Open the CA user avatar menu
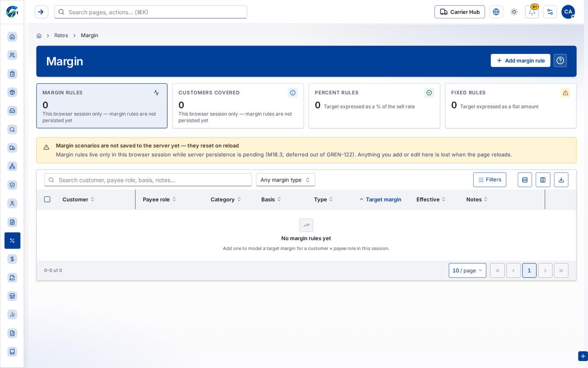588x368 pixels. pos(568,12)
